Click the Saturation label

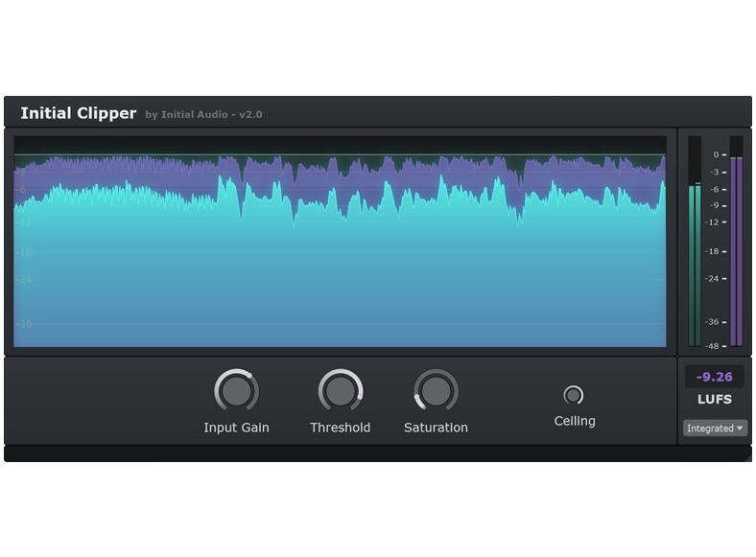436,428
